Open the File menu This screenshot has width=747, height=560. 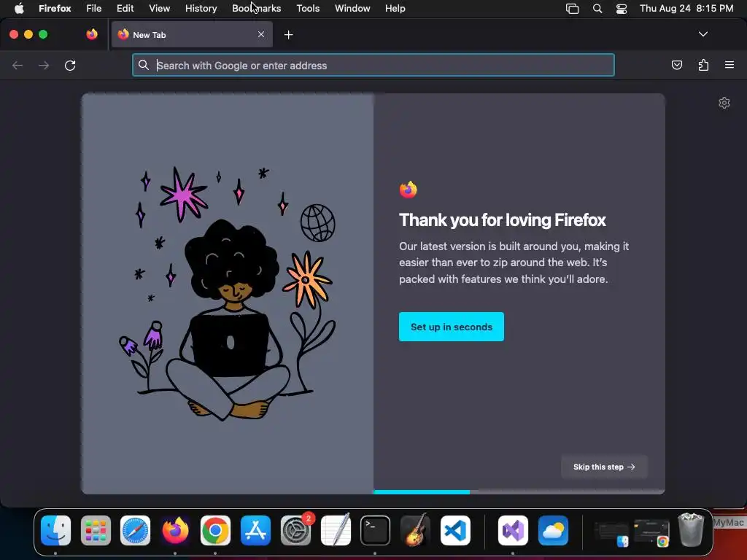click(x=94, y=9)
